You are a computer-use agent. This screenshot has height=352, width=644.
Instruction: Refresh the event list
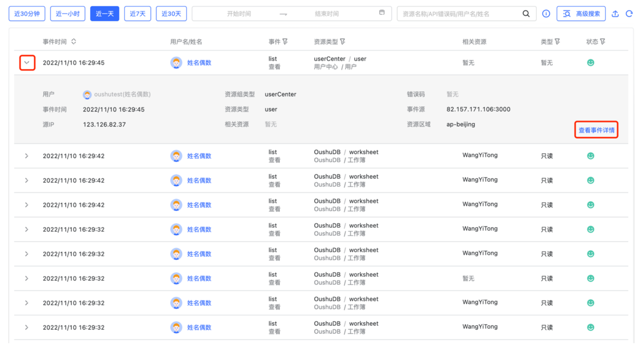point(629,14)
